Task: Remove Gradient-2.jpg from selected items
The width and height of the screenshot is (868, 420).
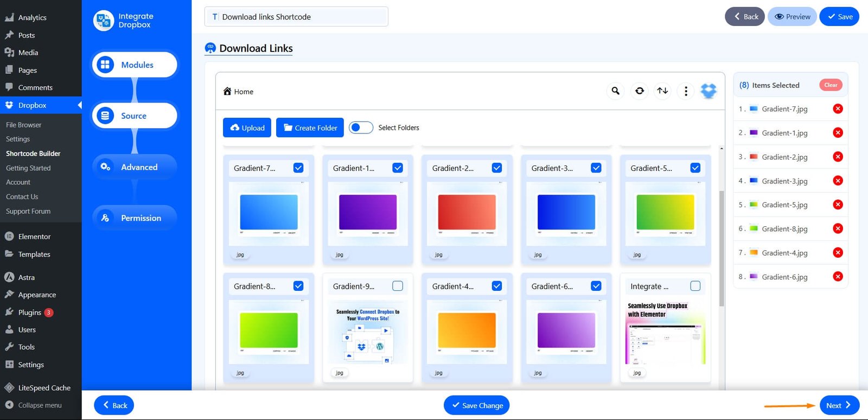Action: pyautogui.click(x=838, y=157)
